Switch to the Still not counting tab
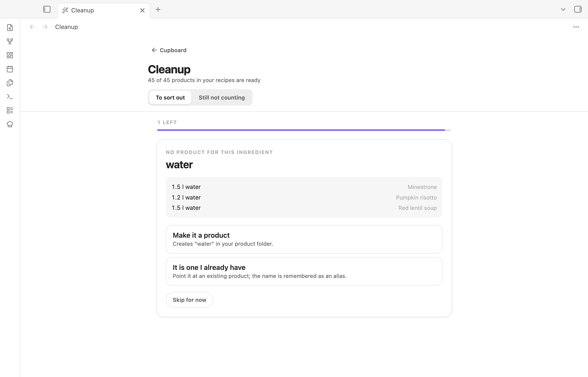Viewport: 588px width, 377px height. (x=222, y=97)
